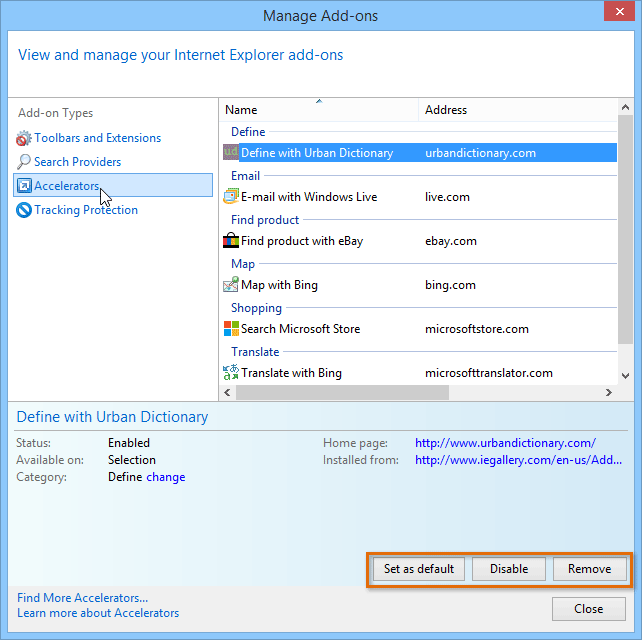This screenshot has height=640, width=642.
Task: Select Define with Urban Dictionary row
Action: [x=420, y=153]
